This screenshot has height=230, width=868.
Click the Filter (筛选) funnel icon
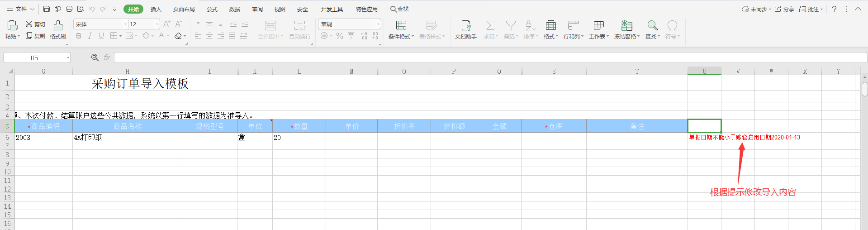[x=511, y=30]
